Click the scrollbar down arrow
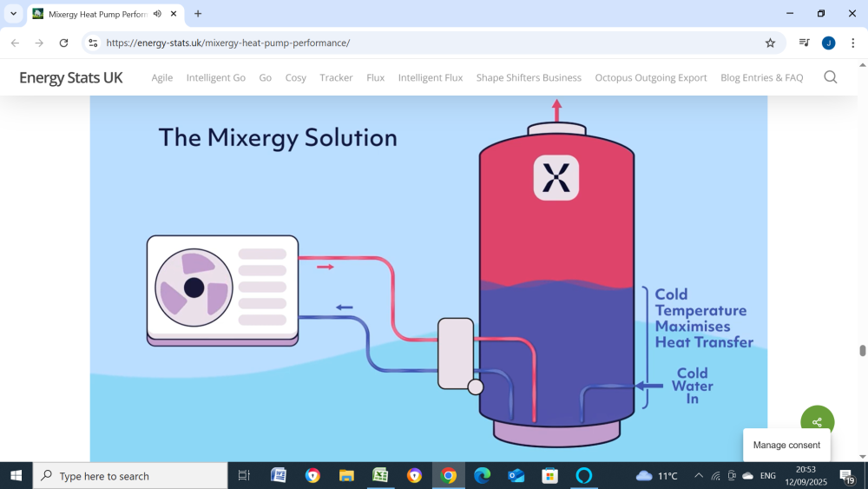Viewport: 868px width, 489px height. click(x=862, y=456)
